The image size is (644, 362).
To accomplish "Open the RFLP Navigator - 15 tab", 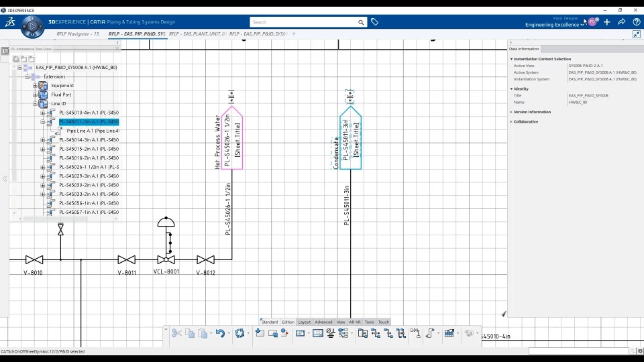I will (x=78, y=34).
